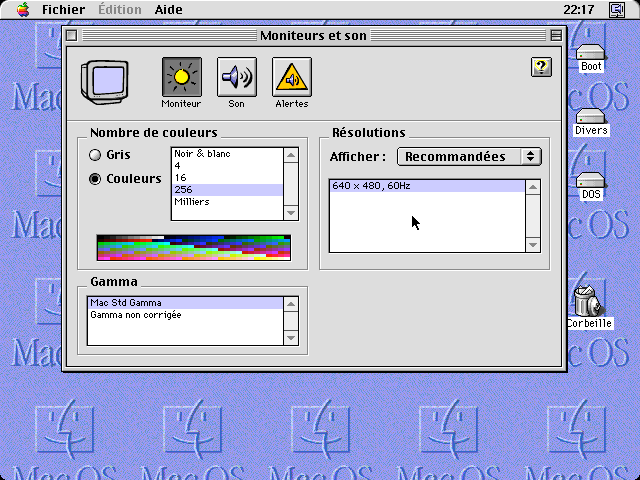Click the 22:17 menu bar clock
The image size is (640, 480).
coord(578,9)
